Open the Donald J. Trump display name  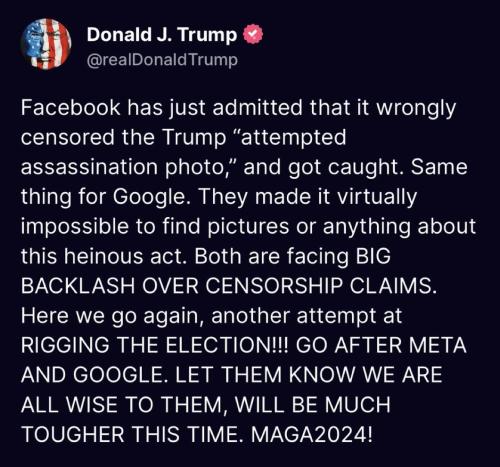click(x=162, y=35)
